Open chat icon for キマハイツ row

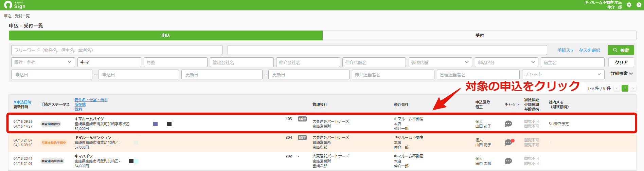[508, 161]
